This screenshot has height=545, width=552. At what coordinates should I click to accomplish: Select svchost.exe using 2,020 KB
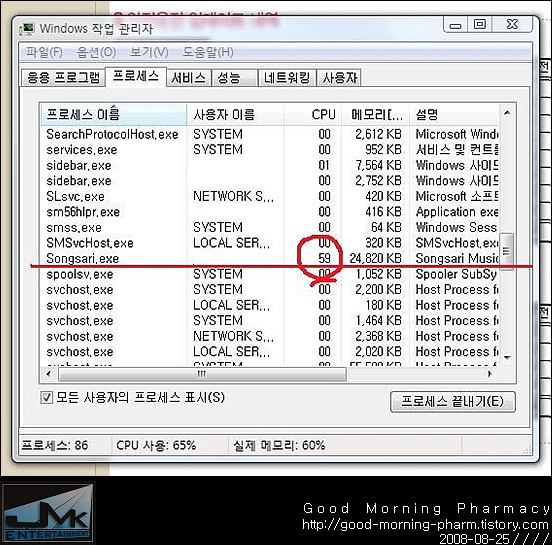point(270,351)
